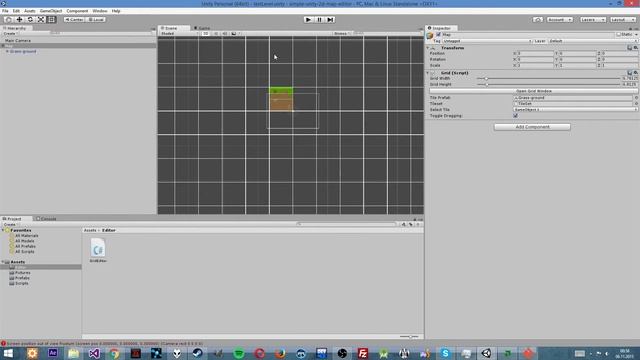This screenshot has height=360, width=640.
Task: Open the Layers dropdown
Action: click(592, 20)
